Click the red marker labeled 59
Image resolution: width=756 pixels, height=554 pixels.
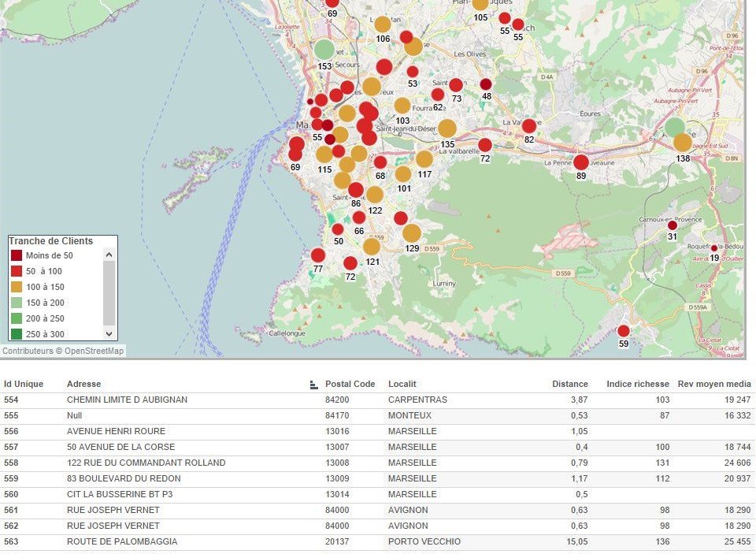coord(624,331)
